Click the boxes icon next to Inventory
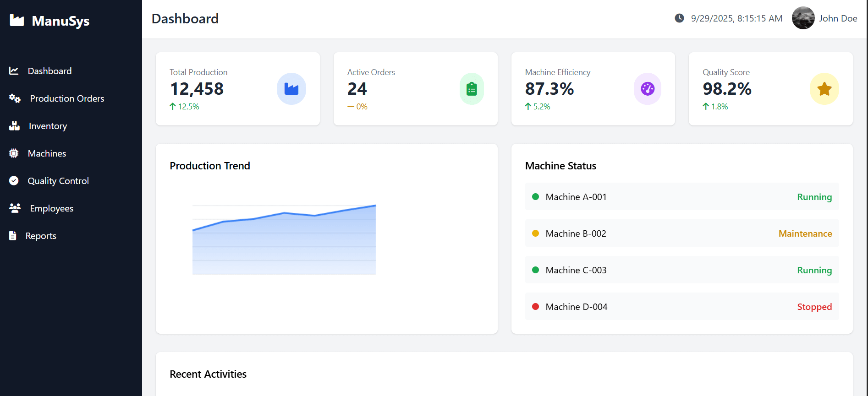Screen dimensions: 868x396 pos(15,126)
